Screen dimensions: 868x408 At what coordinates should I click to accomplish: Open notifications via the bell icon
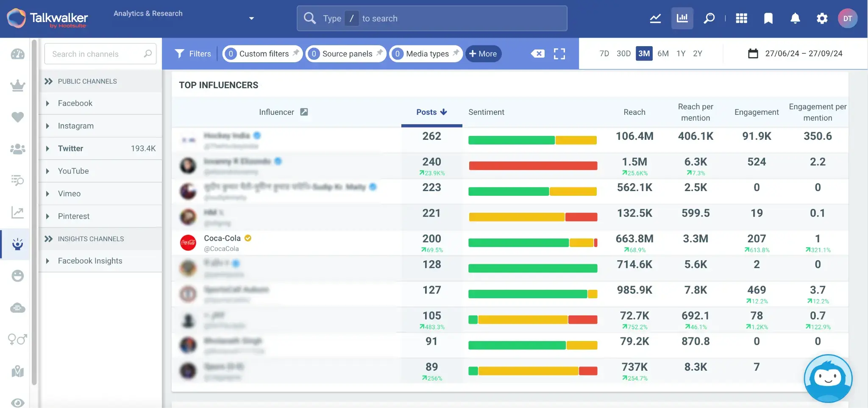click(x=795, y=18)
